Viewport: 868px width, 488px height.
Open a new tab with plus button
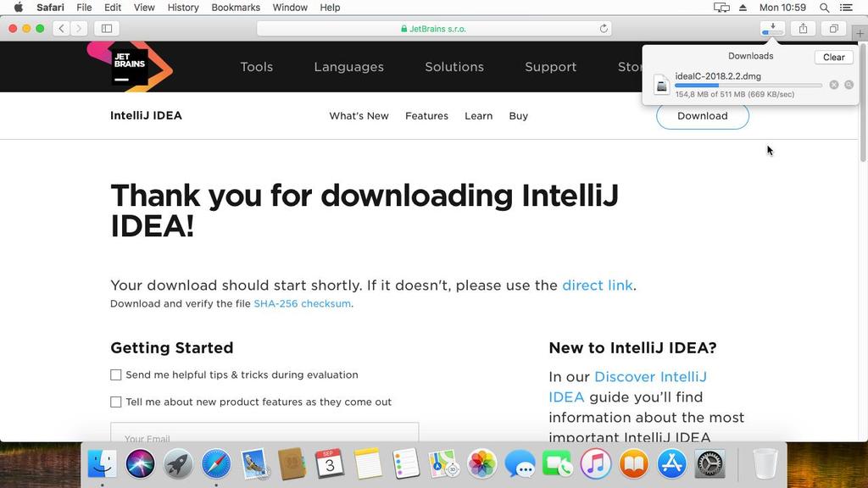(860, 34)
